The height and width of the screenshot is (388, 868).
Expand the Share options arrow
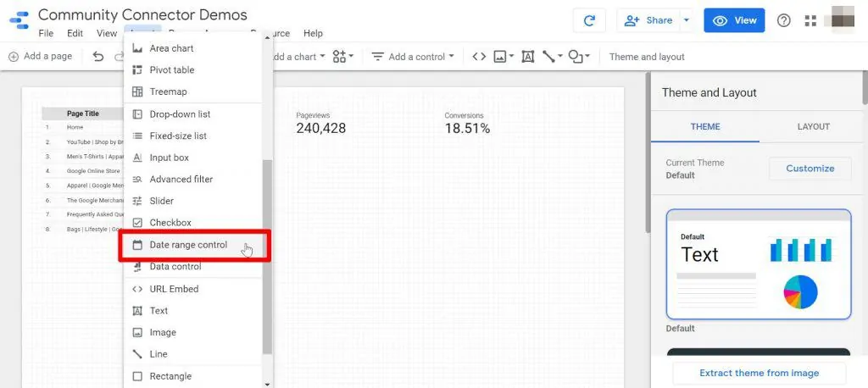tap(687, 20)
